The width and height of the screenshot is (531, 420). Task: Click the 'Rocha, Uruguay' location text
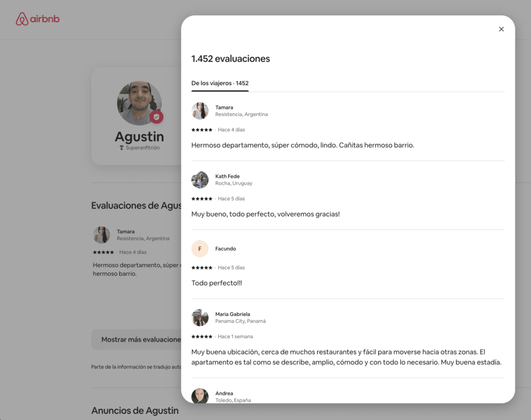(x=234, y=183)
